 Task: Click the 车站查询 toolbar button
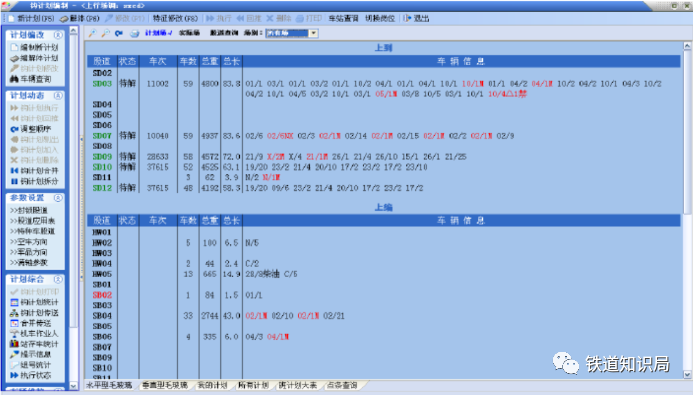point(343,19)
